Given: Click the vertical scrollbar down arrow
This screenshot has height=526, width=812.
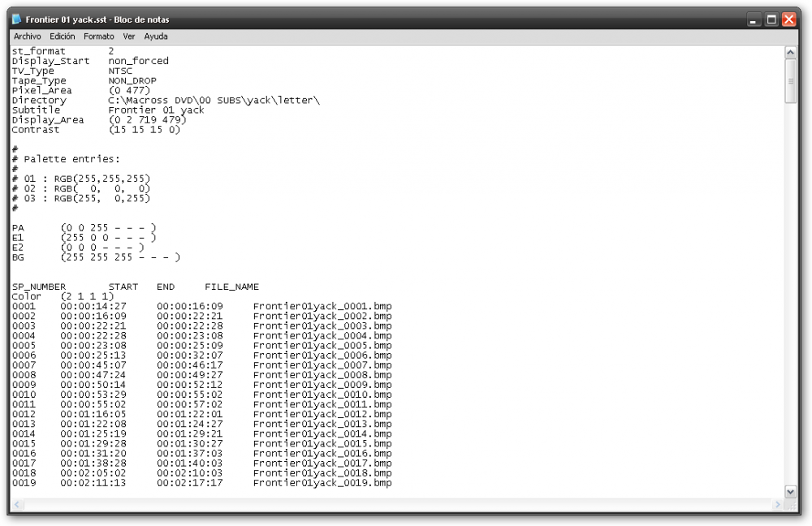Looking at the screenshot, I should tap(790, 492).
